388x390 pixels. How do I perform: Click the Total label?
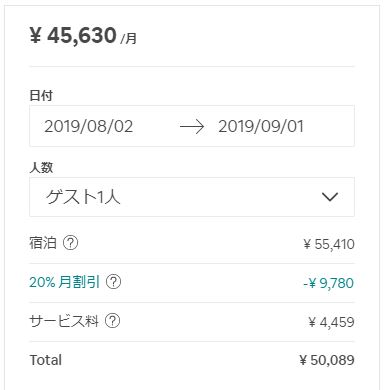46,360
